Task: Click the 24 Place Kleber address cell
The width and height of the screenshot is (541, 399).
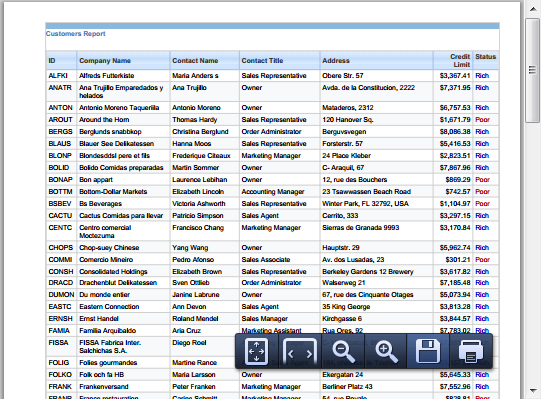Action: [x=376, y=156]
